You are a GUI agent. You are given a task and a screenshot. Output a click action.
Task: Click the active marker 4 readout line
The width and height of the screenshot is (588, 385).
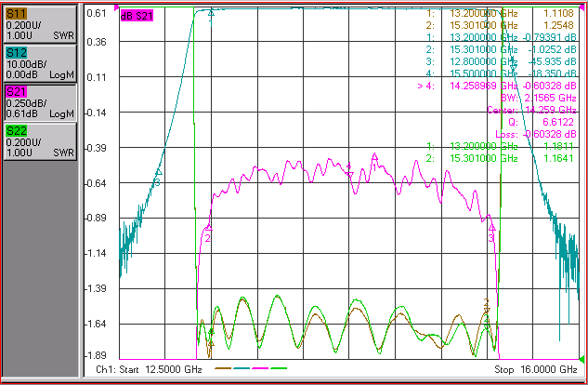(x=497, y=86)
